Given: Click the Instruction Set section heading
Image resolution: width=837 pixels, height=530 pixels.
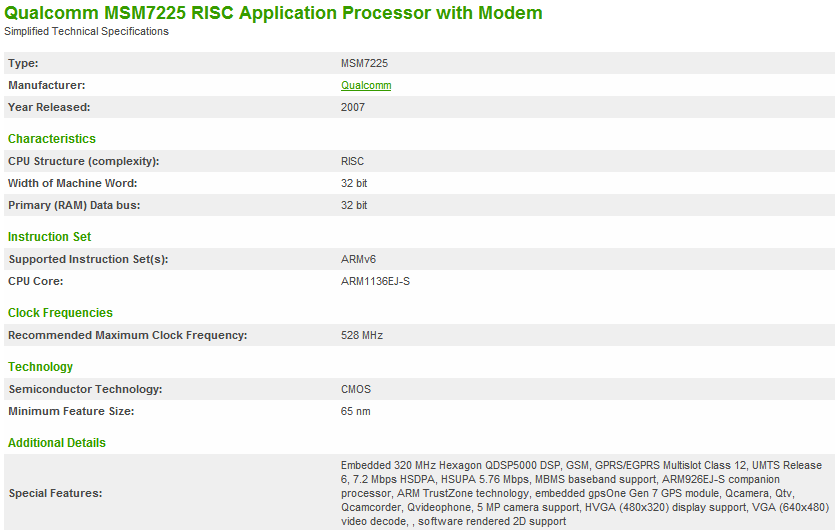Looking at the screenshot, I should click(50, 236).
